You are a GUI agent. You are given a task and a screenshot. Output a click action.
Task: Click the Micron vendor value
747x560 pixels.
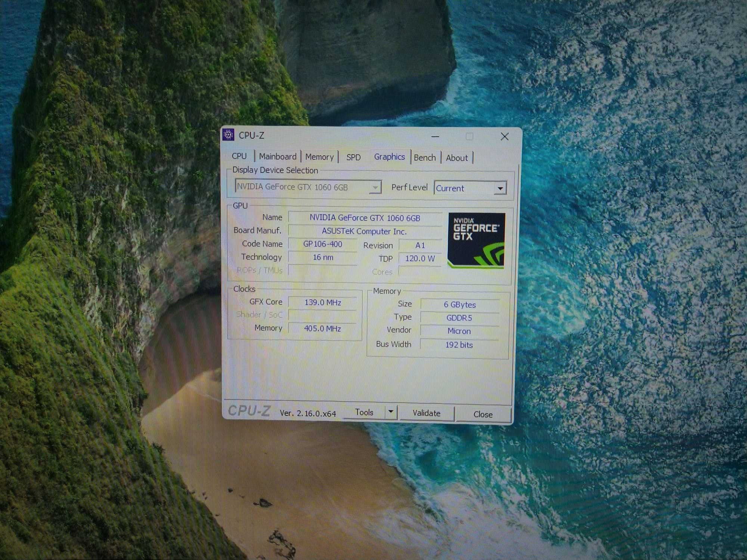[459, 331]
